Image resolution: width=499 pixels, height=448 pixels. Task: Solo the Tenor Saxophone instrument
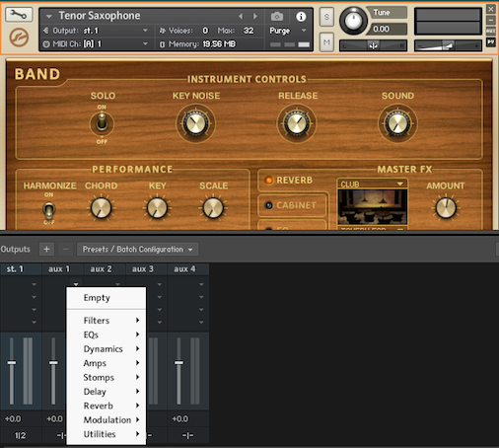point(326,17)
